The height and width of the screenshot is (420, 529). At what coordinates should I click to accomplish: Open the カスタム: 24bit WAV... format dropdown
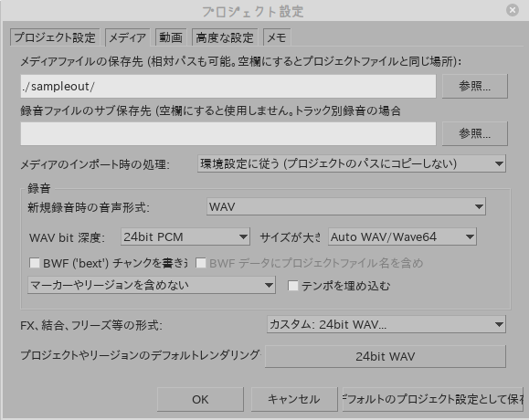tap(386, 324)
